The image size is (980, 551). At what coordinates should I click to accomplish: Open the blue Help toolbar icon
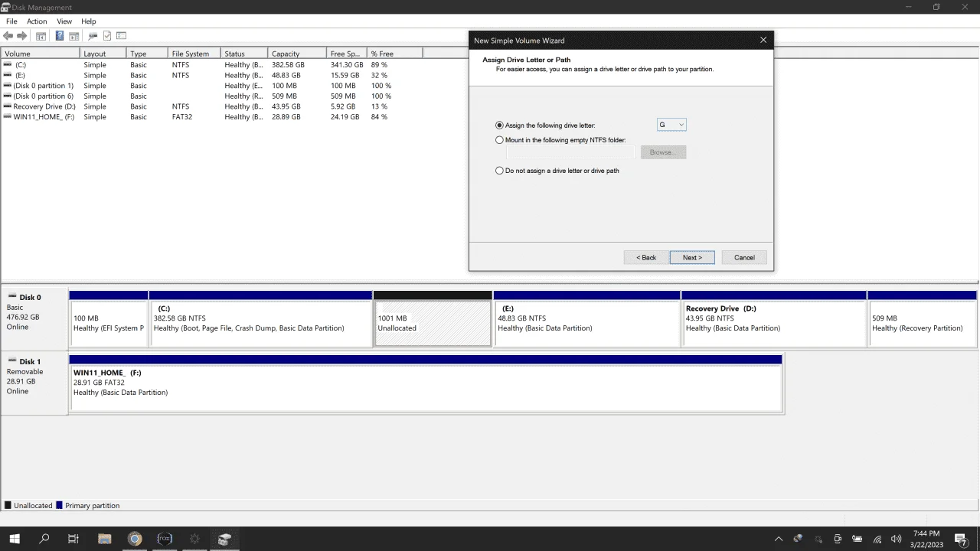tap(60, 36)
